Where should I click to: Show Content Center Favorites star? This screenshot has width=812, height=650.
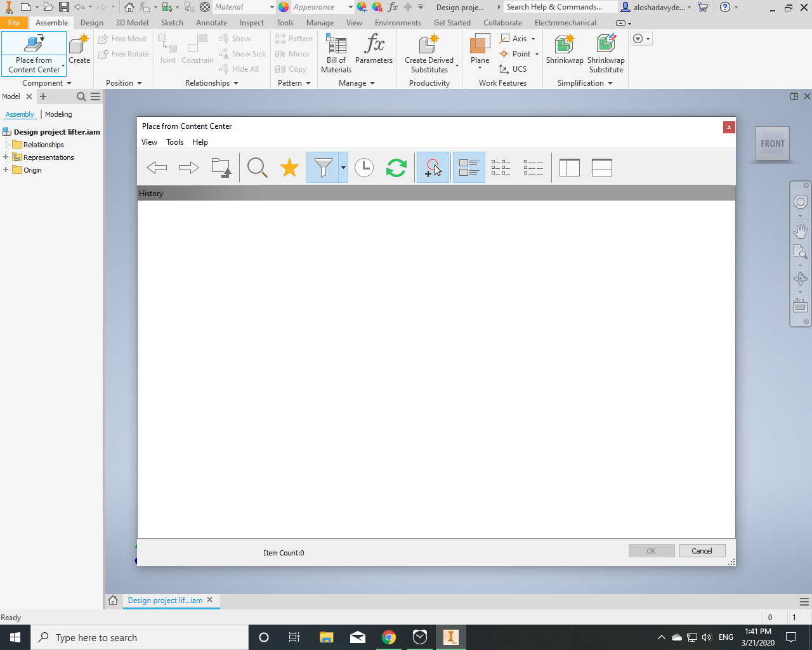point(289,167)
